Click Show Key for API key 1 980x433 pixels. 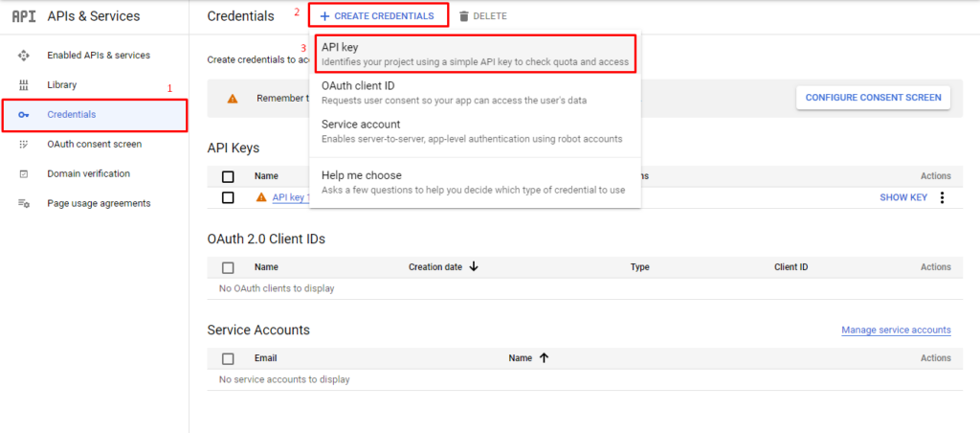pyautogui.click(x=903, y=197)
